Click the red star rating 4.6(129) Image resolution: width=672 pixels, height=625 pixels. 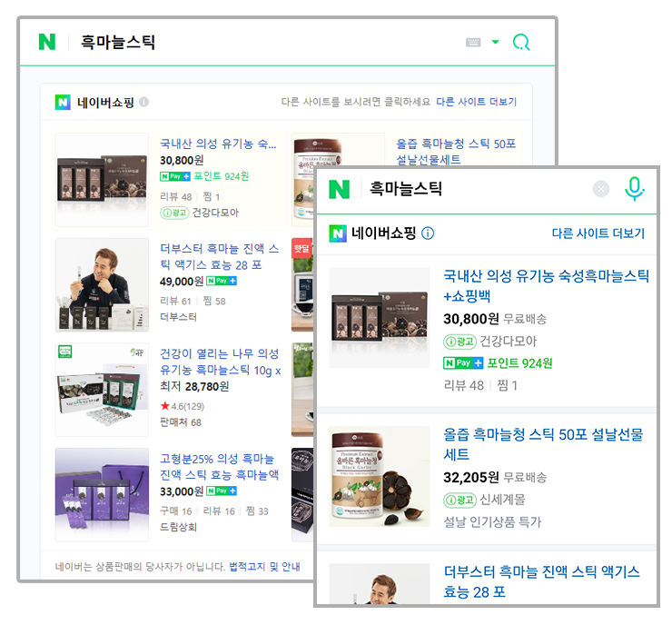click(x=183, y=406)
